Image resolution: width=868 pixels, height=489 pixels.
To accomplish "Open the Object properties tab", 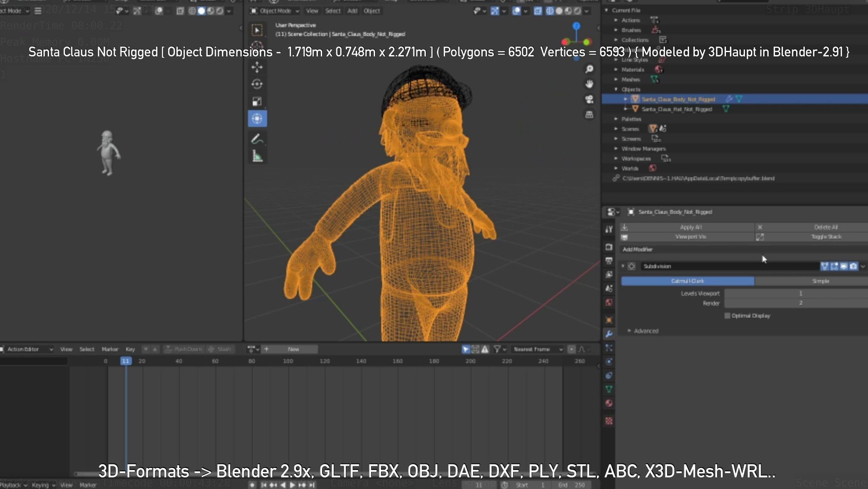I will click(x=609, y=320).
